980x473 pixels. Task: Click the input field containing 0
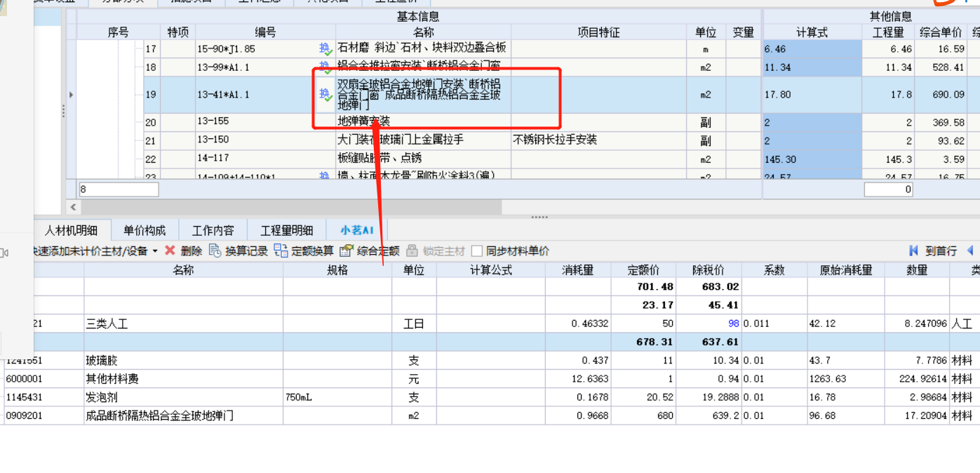(889, 189)
